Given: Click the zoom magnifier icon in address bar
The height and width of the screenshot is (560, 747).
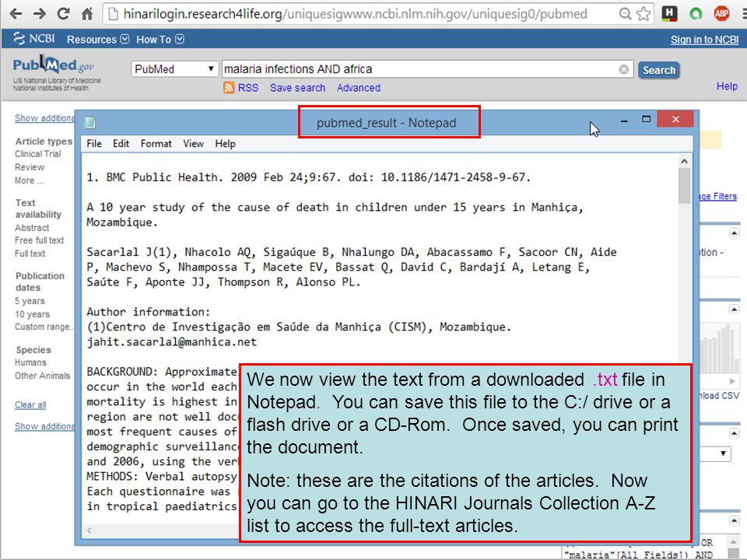Looking at the screenshot, I should tap(625, 14).
